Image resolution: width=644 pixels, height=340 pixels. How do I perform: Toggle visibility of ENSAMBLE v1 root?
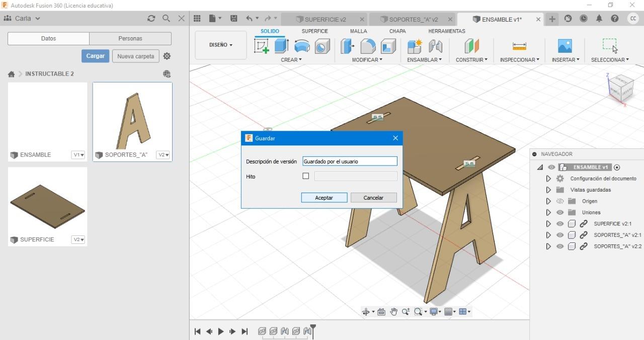coord(552,167)
